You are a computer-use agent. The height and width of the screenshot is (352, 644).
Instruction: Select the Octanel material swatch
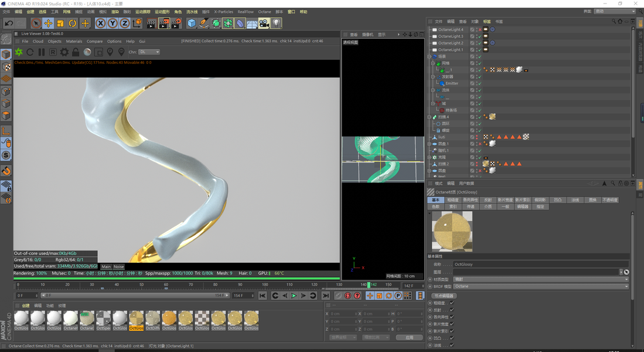[71, 320]
